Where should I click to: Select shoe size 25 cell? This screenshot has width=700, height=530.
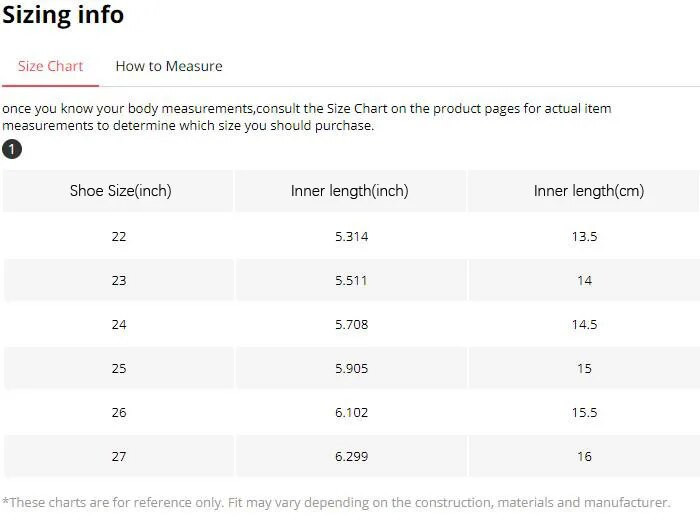[x=120, y=369]
